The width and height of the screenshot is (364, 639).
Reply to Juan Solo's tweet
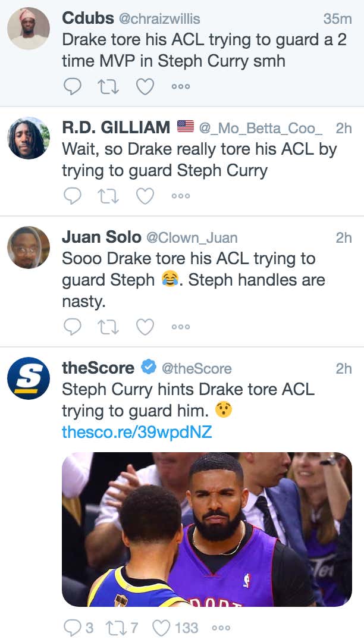click(x=73, y=327)
